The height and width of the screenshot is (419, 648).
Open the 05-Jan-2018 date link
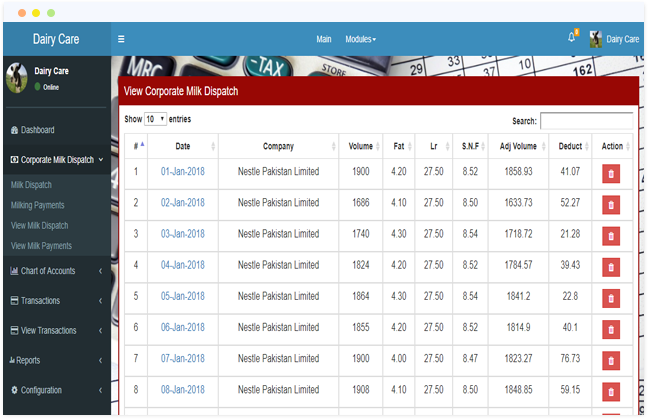(x=183, y=296)
